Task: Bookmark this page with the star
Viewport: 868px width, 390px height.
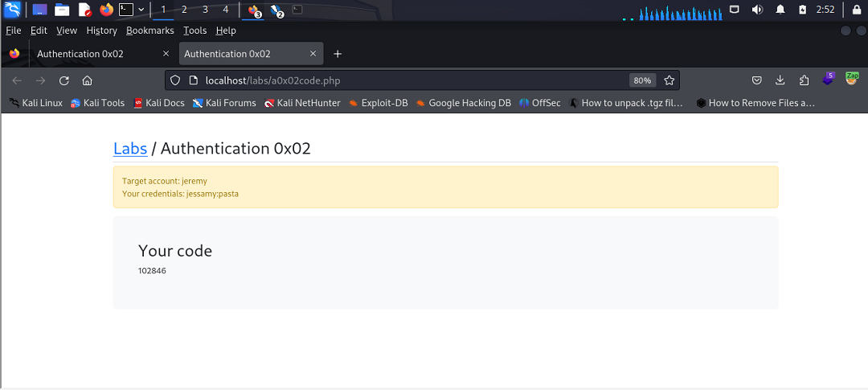Action: pyautogui.click(x=669, y=80)
